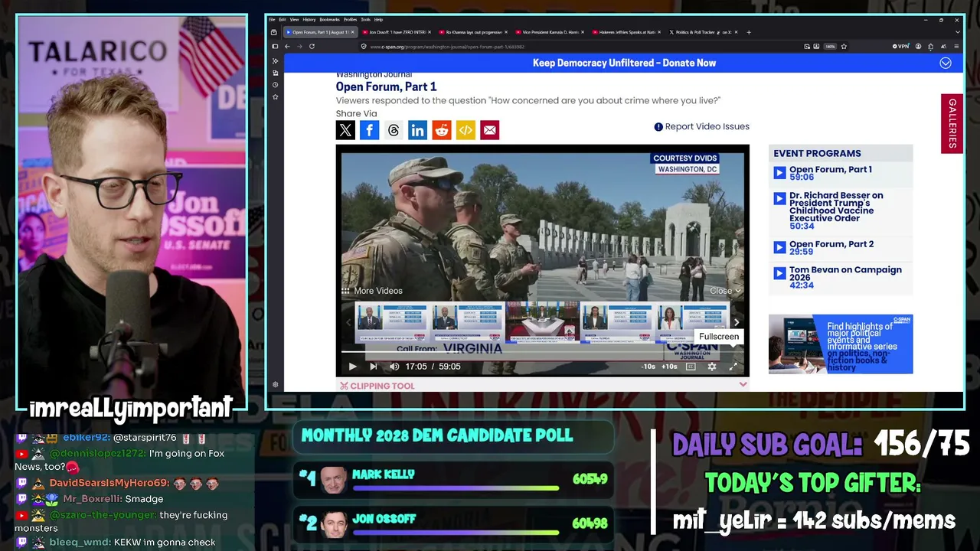Reload the C-SPAN page

[x=312, y=47]
